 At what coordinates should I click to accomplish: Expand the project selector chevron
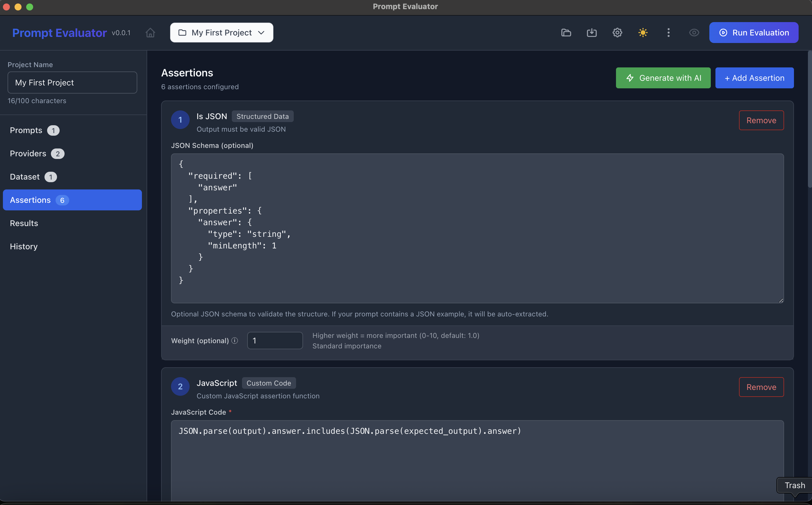coord(261,32)
